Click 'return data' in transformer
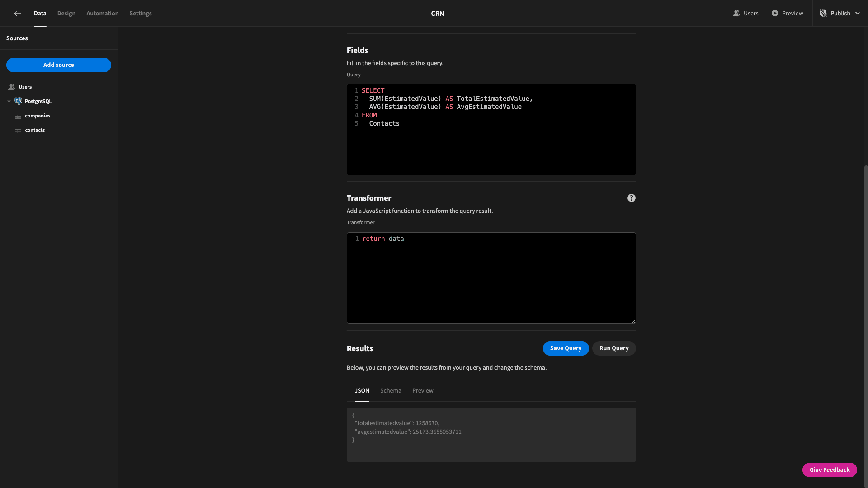 tap(383, 239)
